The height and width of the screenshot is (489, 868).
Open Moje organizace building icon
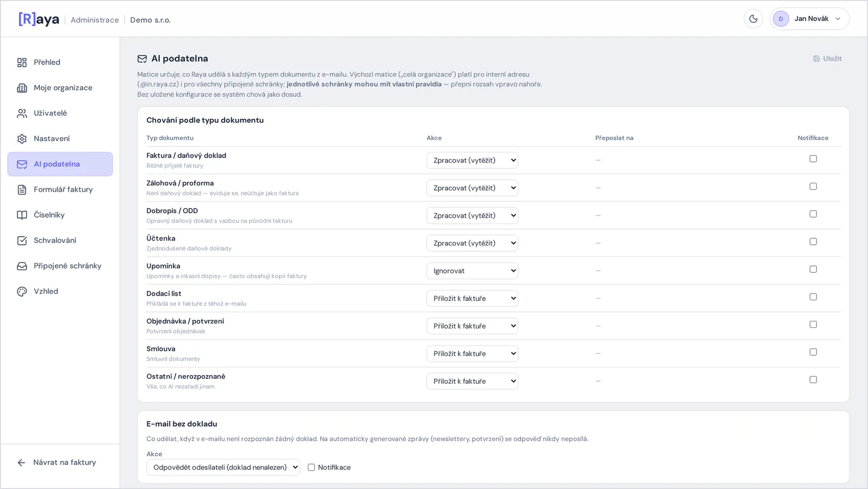point(22,88)
